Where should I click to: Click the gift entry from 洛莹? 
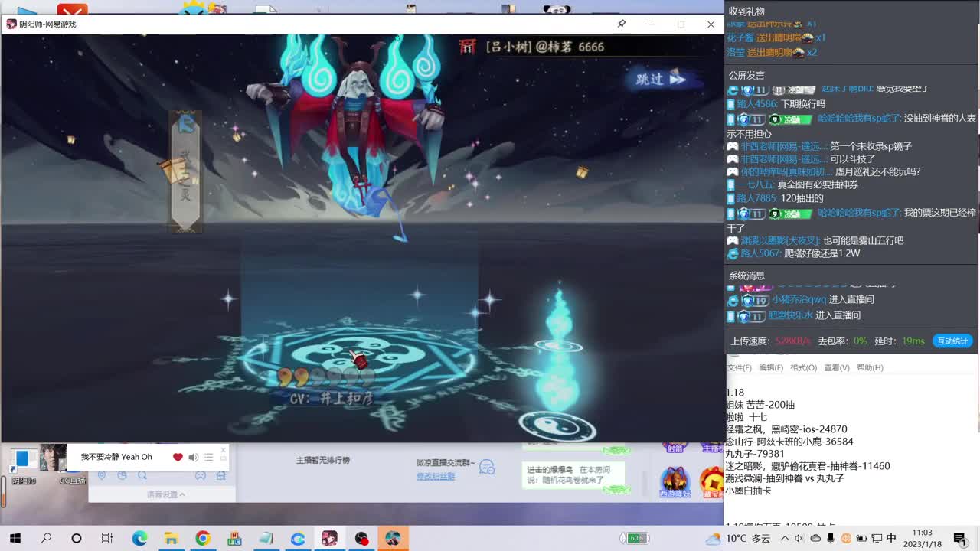pyautogui.click(x=772, y=52)
